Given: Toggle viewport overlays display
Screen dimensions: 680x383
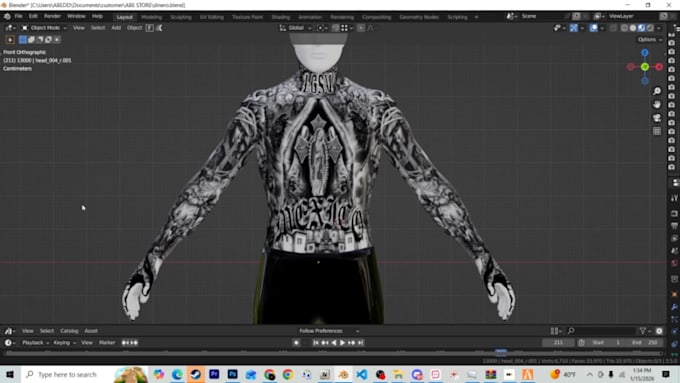Looking at the screenshot, I should (x=593, y=28).
